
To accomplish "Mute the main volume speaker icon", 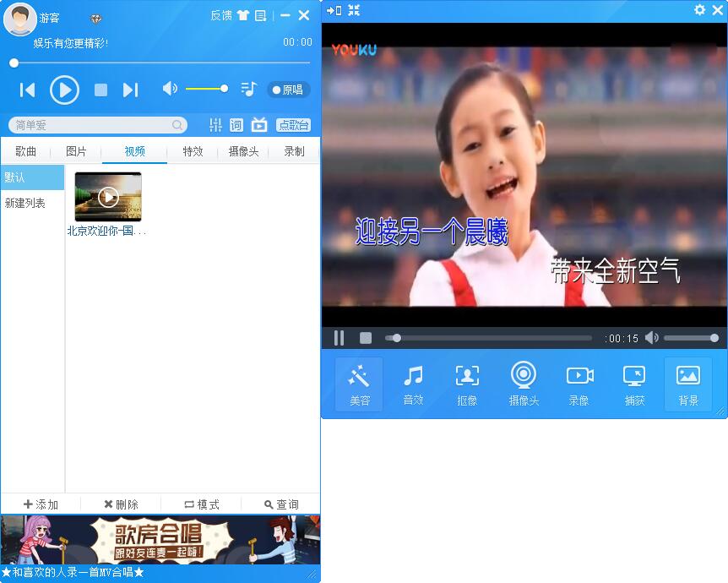I will [170, 88].
